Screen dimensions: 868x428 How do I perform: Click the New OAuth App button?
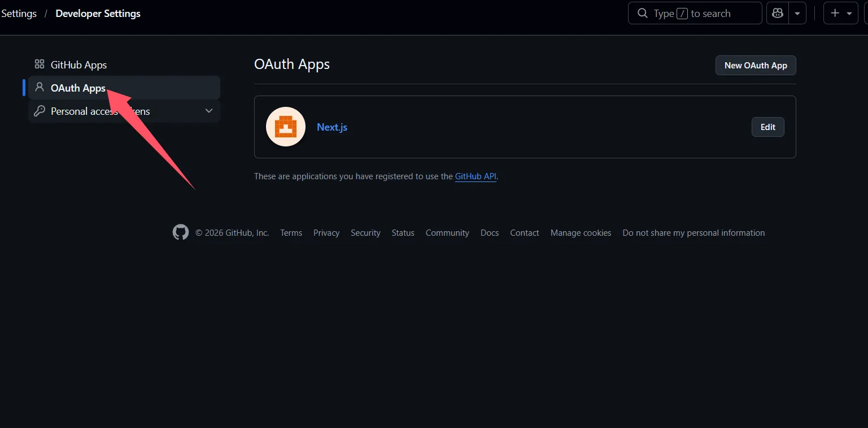coord(756,65)
